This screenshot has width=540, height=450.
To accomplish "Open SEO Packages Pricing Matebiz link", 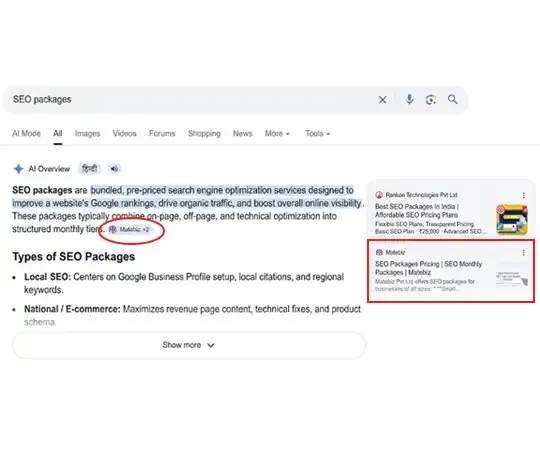I will coord(428,268).
